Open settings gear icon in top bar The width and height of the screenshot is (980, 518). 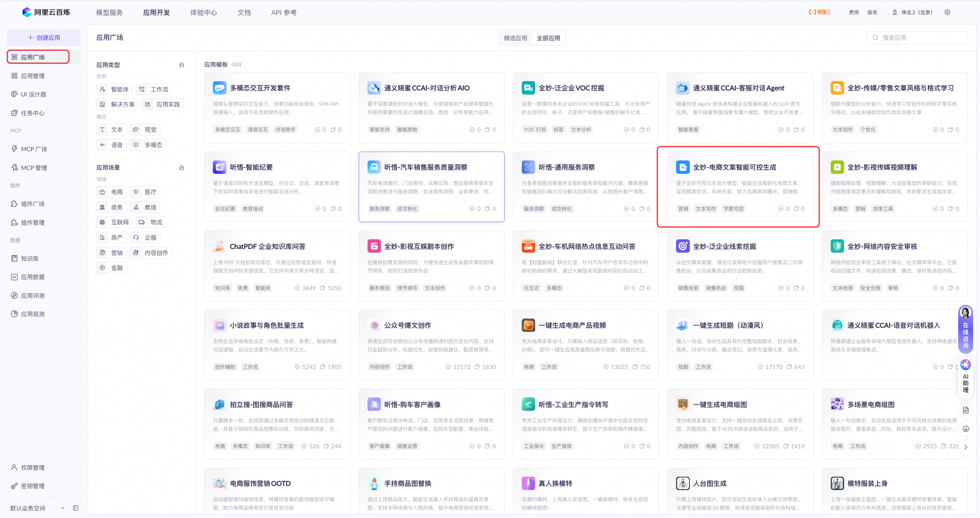[x=947, y=12]
